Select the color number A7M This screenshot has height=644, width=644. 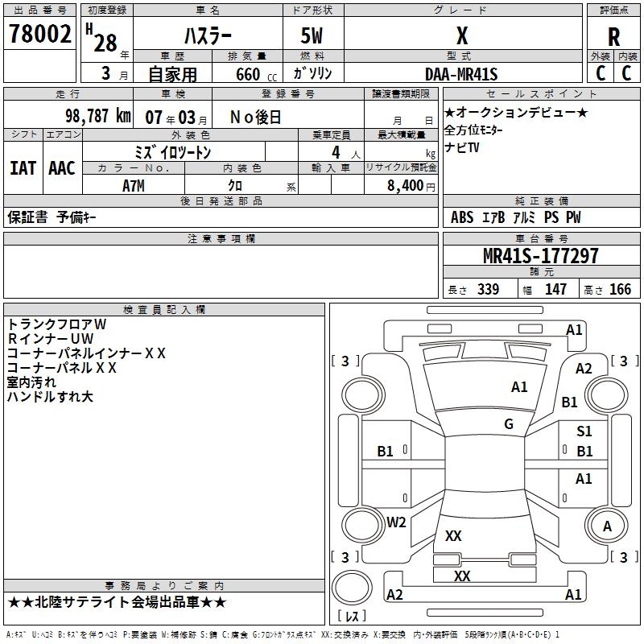(x=134, y=186)
